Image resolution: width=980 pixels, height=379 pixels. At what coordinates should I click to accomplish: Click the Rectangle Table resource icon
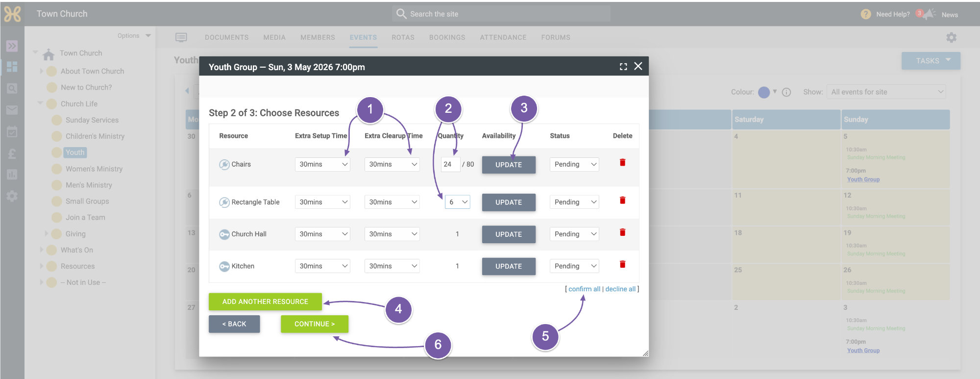[x=224, y=202]
